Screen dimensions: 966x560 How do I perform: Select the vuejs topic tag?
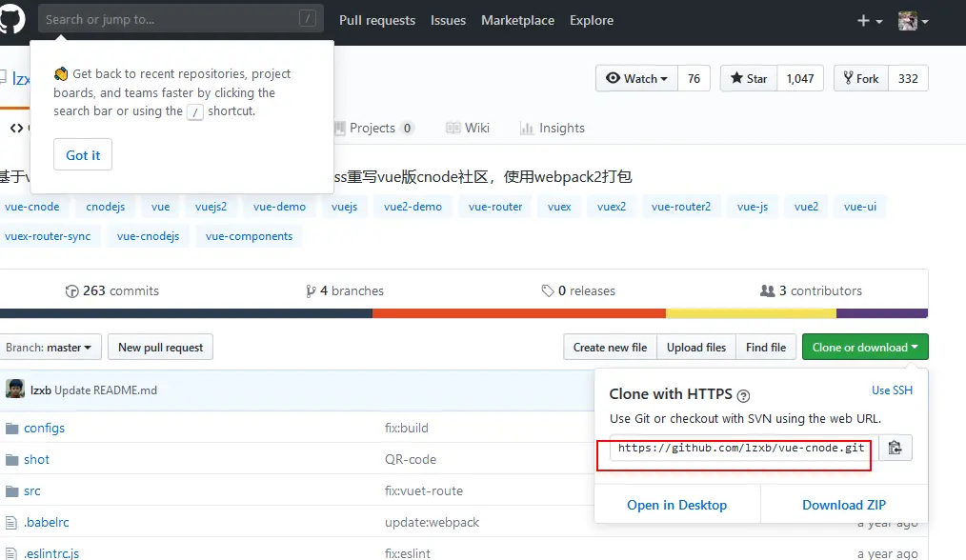click(344, 207)
